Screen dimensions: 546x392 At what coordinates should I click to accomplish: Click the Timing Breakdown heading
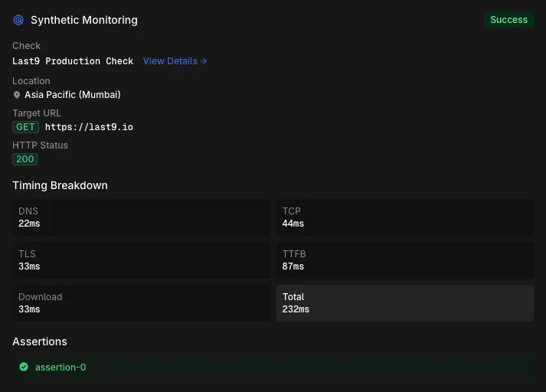click(x=60, y=185)
